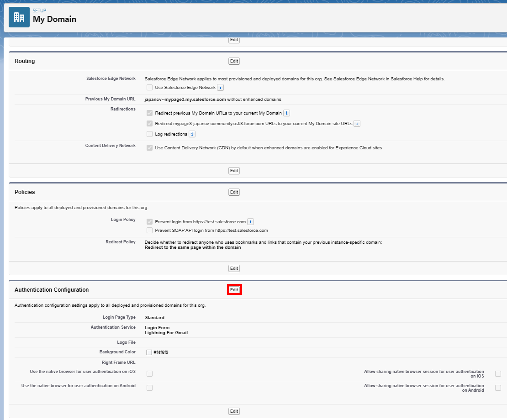Viewport: 507px width, 420px height.
Task: Click the Login Page Type value Standard
Action: (x=155, y=318)
